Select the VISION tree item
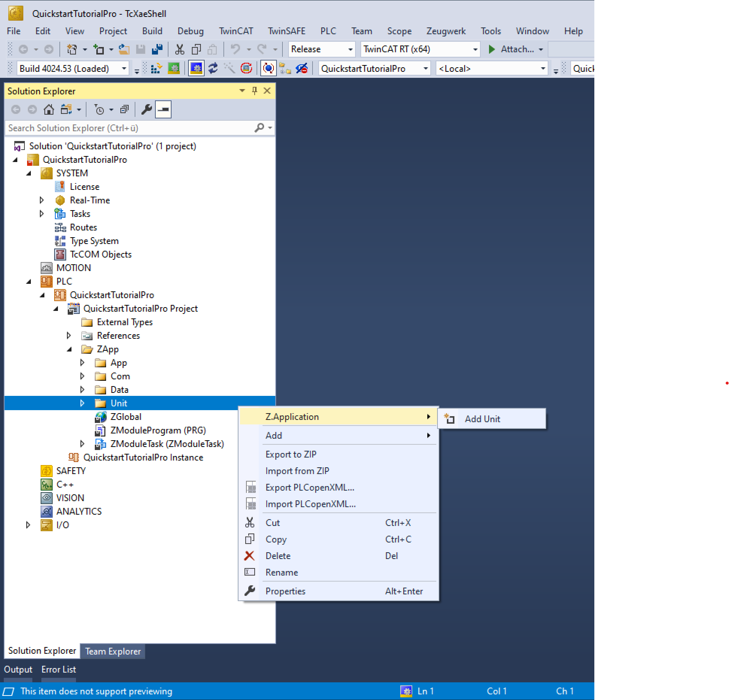This screenshot has width=729, height=700. pos(70,498)
